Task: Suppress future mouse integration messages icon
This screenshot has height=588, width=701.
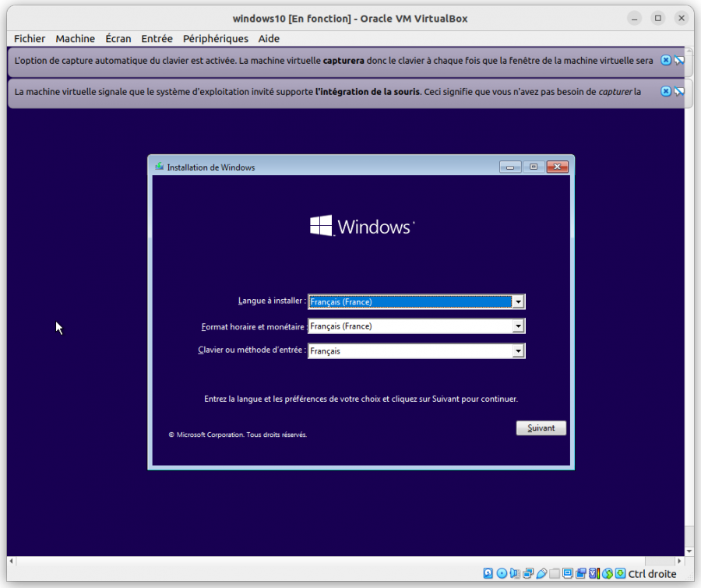Action: (679, 91)
